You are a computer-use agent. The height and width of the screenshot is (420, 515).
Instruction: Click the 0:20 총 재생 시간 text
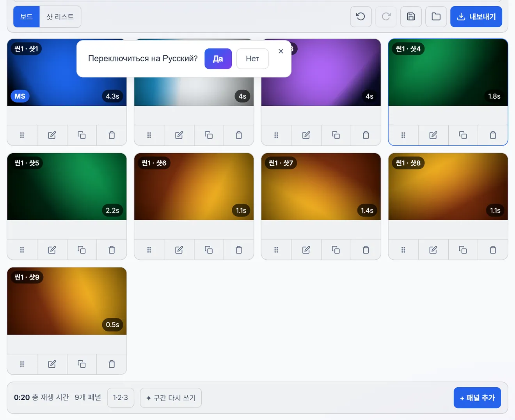tap(41, 397)
